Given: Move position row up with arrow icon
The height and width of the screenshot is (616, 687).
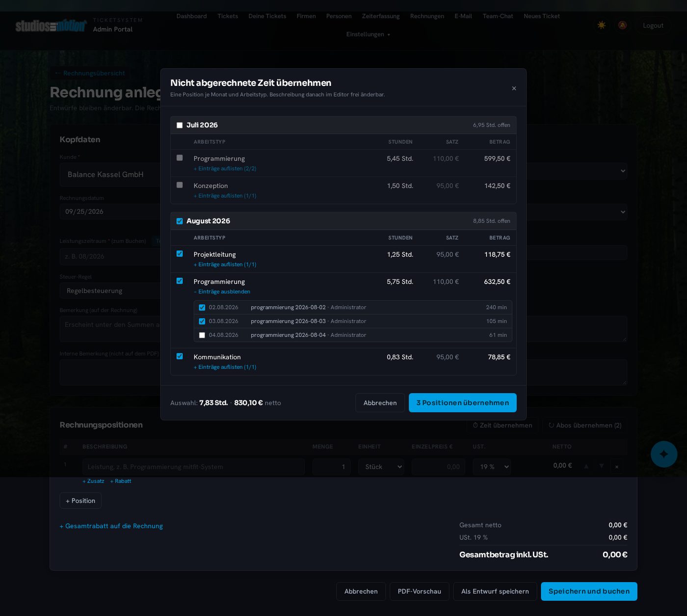Looking at the screenshot, I should [586, 466].
